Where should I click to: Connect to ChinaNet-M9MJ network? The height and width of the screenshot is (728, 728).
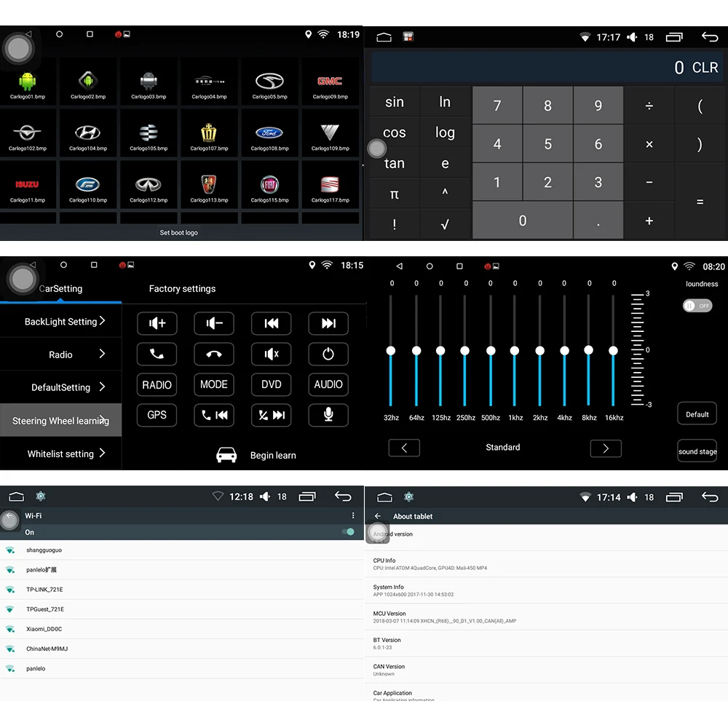pos(181,649)
